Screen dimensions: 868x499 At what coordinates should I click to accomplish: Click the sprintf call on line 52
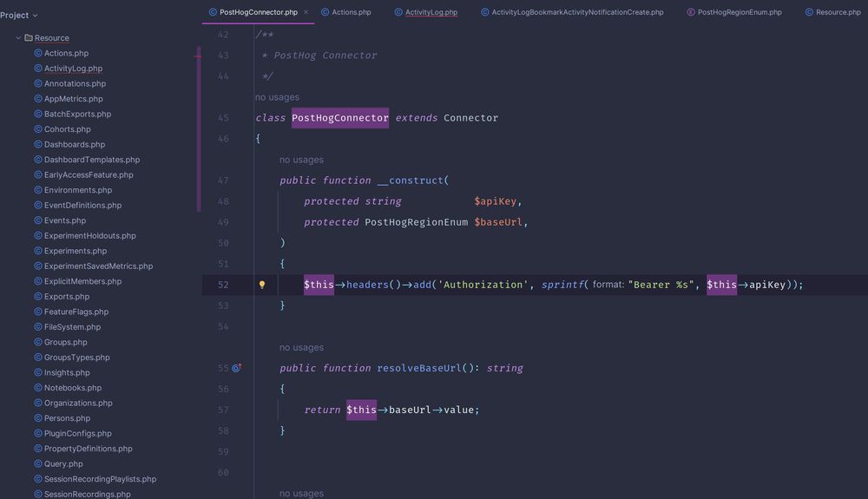(562, 285)
